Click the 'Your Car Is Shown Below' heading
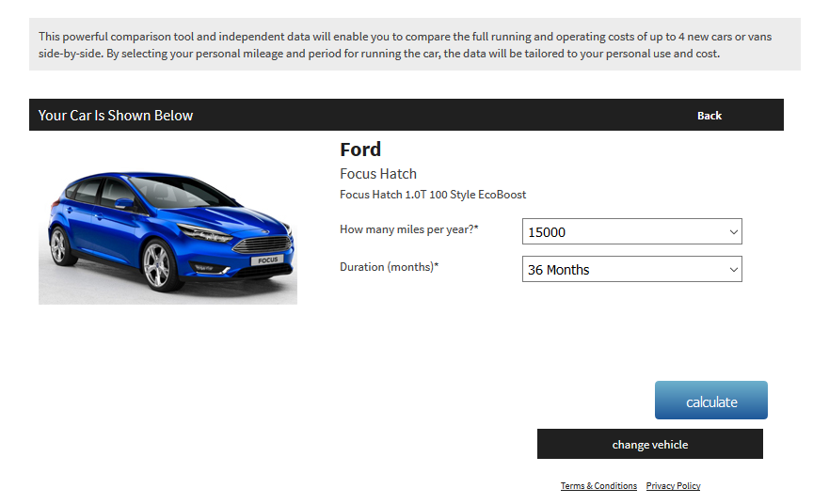Viewport: 829px width, 504px height. point(115,116)
